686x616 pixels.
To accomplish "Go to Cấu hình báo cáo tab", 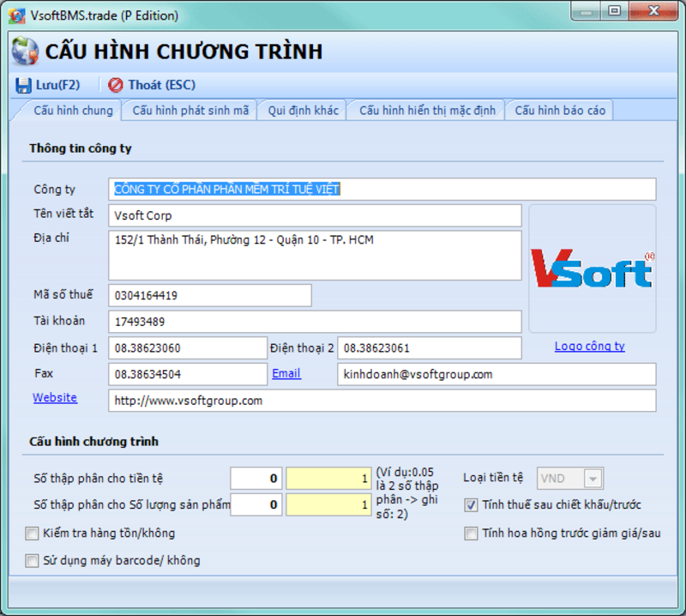I will (x=560, y=111).
